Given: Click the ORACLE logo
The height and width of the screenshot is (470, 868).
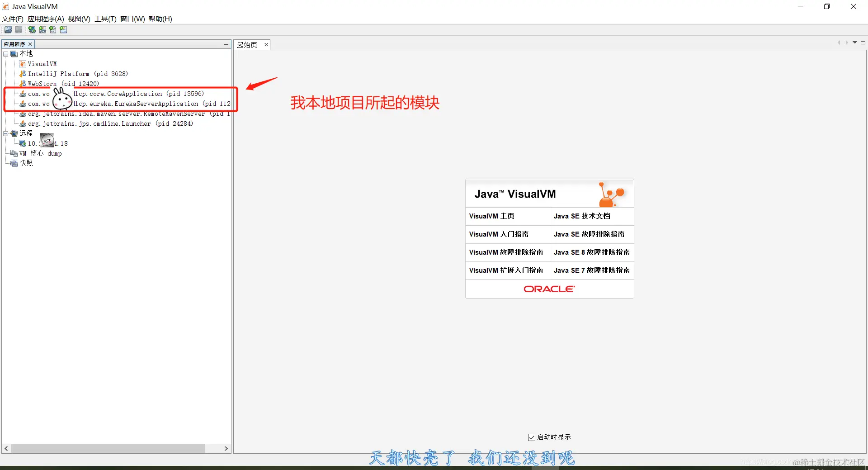Looking at the screenshot, I should 549,289.
